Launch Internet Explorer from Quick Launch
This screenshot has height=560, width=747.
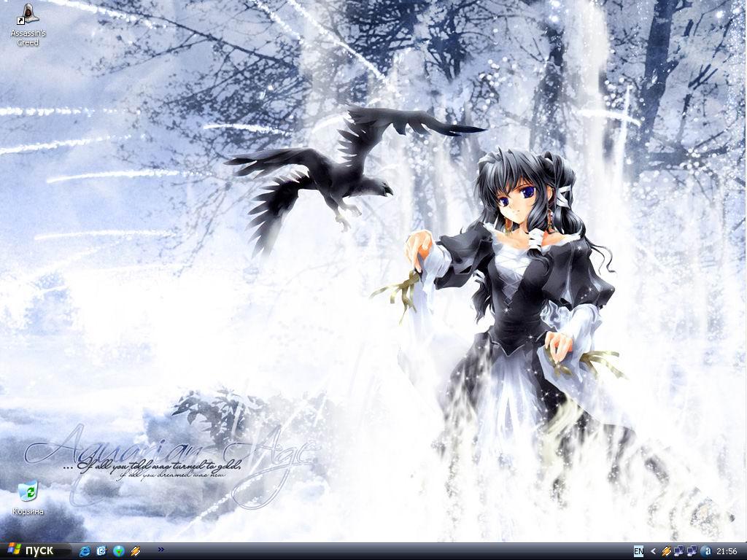85,551
